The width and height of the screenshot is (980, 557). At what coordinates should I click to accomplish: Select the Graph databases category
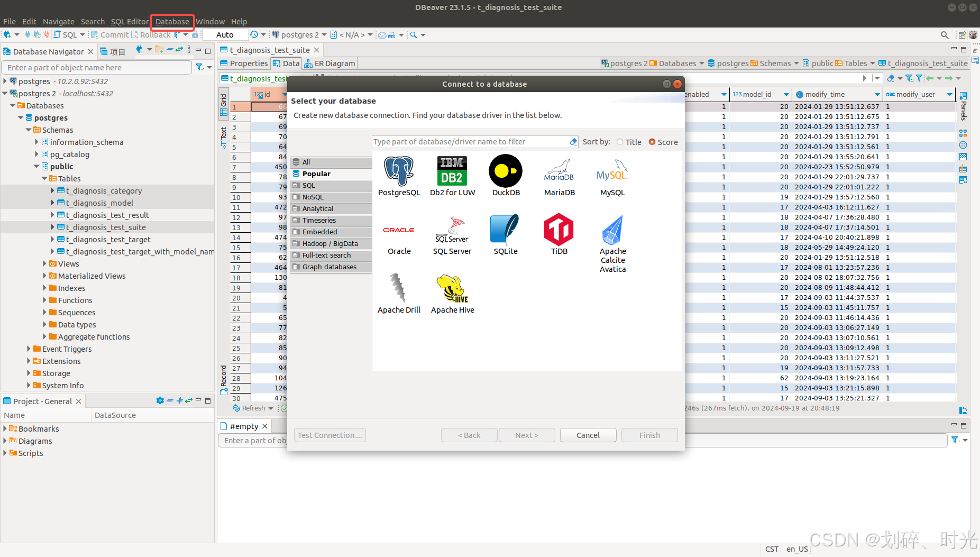[x=331, y=267]
